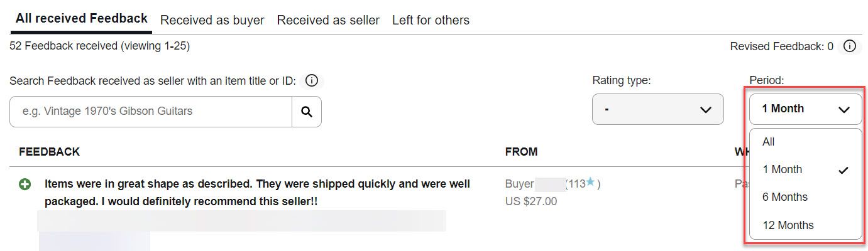This screenshot has width=868, height=251.
Task: Click info icon next to search label
Action: click(x=311, y=81)
